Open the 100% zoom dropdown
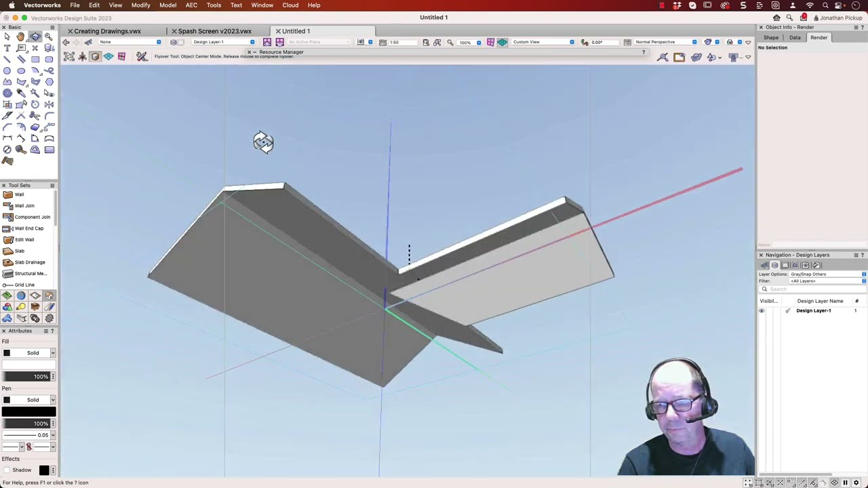868x488 pixels. [x=469, y=42]
